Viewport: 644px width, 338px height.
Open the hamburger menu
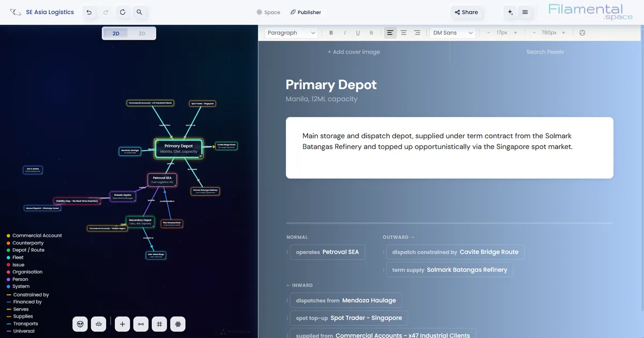[525, 12]
